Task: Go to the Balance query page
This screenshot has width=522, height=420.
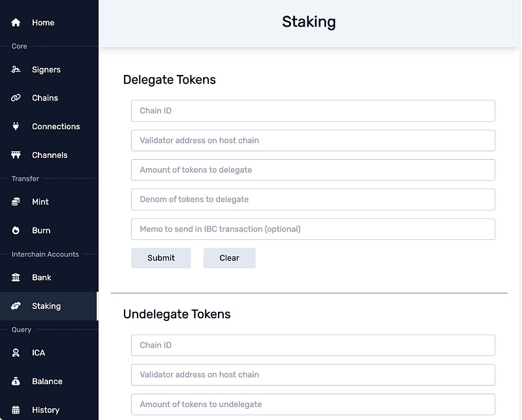Action: pyautogui.click(x=49, y=382)
